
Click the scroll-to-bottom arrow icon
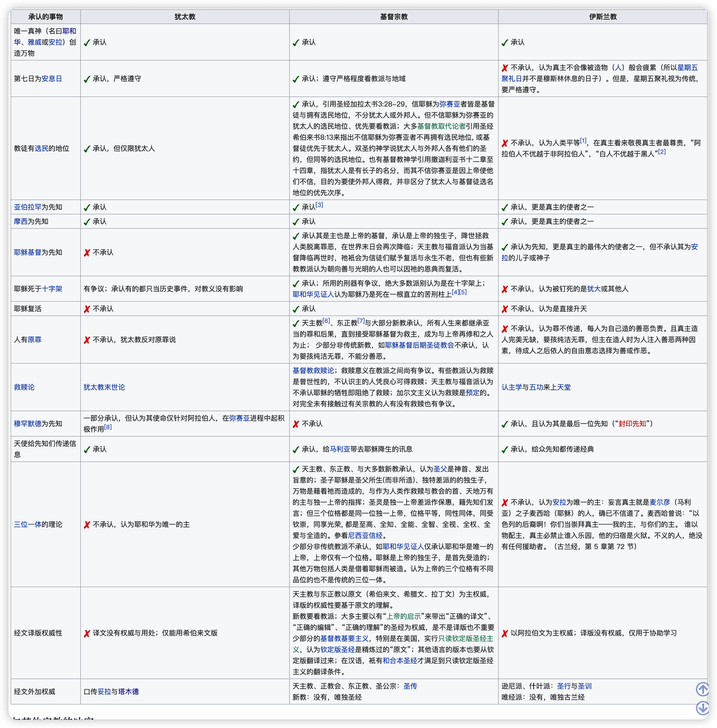coord(702,708)
